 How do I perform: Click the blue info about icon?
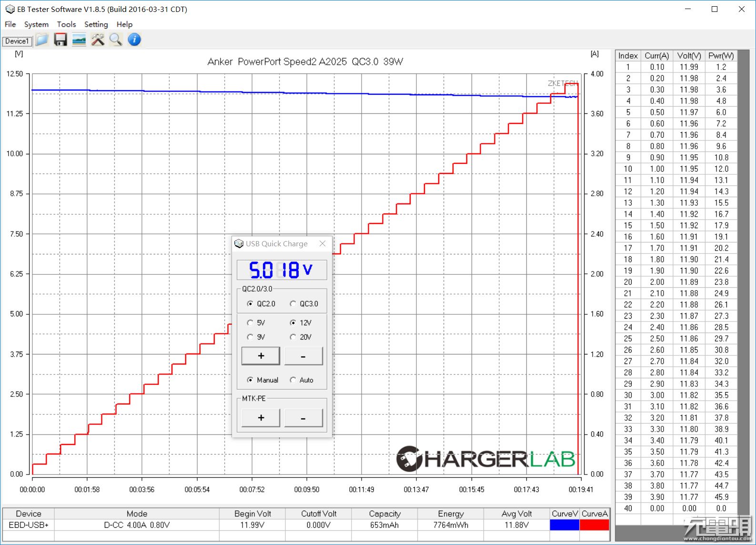(x=134, y=40)
